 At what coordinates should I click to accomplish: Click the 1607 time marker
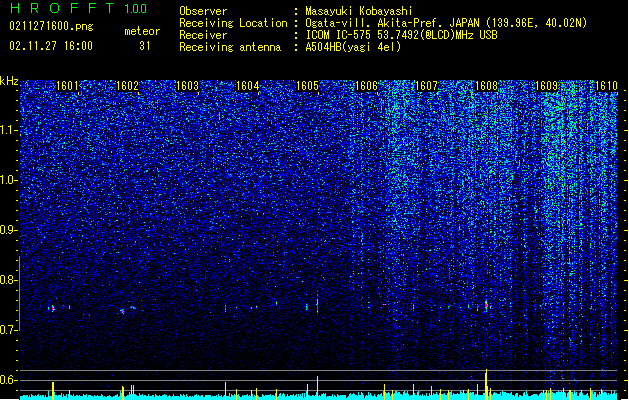click(426, 86)
